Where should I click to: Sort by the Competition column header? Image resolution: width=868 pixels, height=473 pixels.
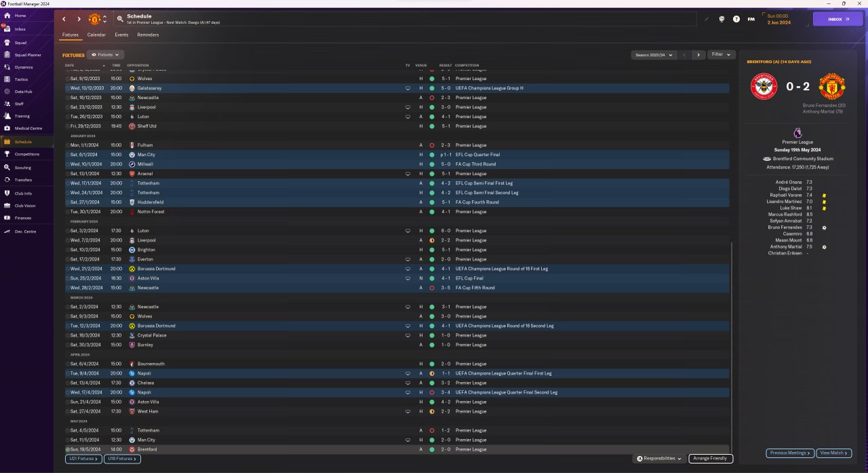pos(467,65)
